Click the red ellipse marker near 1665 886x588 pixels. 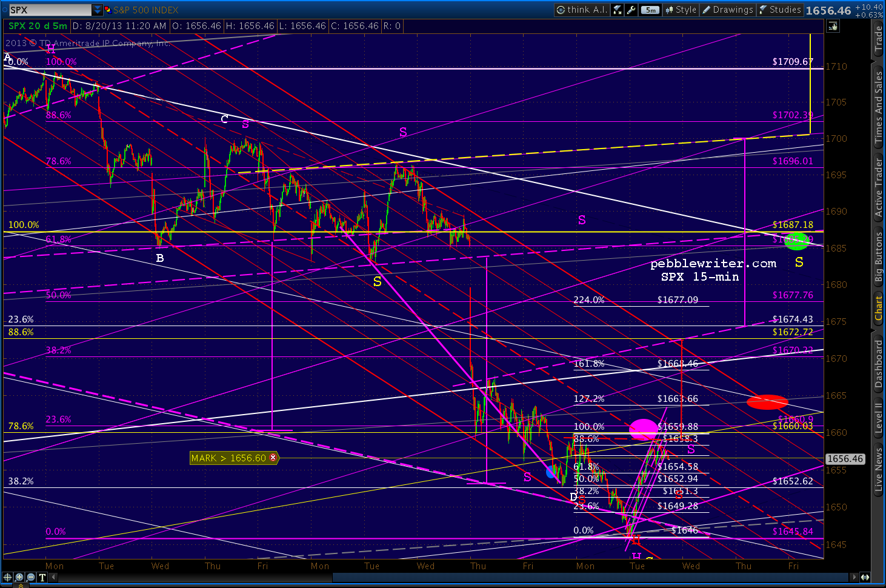[x=767, y=402]
